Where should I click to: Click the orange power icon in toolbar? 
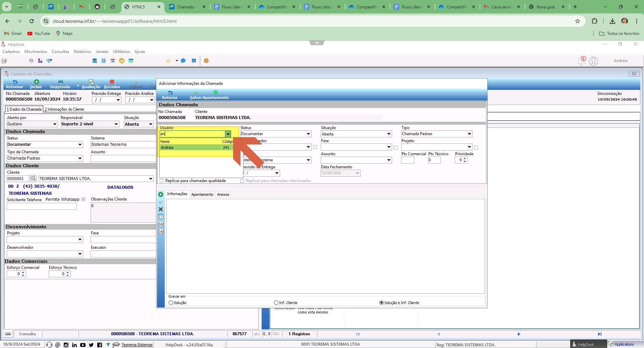[206, 61]
